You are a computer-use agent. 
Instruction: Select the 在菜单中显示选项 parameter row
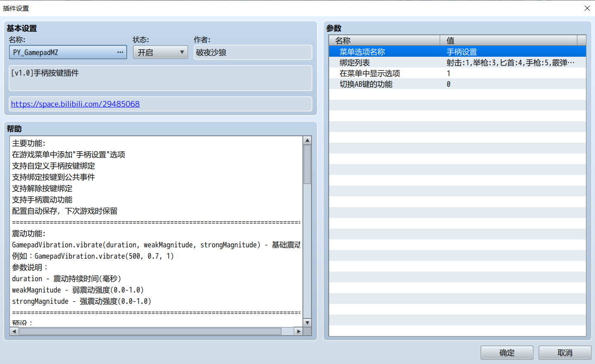pos(457,73)
